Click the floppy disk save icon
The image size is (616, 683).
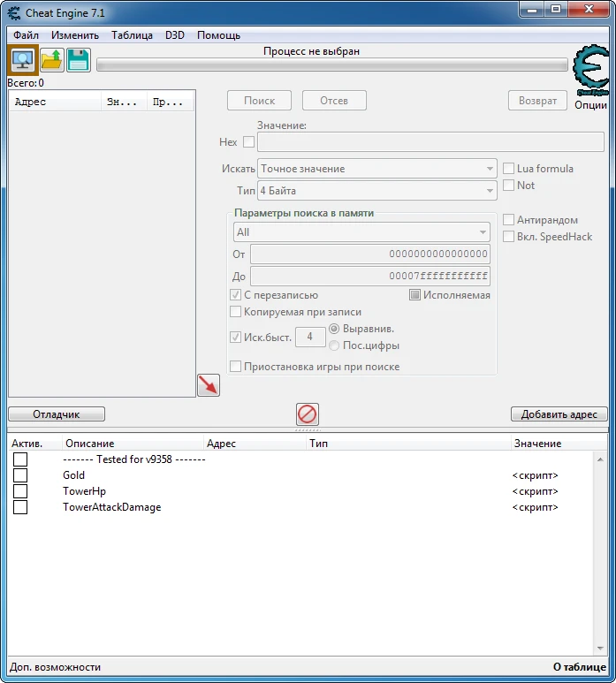[x=79, y=60]
